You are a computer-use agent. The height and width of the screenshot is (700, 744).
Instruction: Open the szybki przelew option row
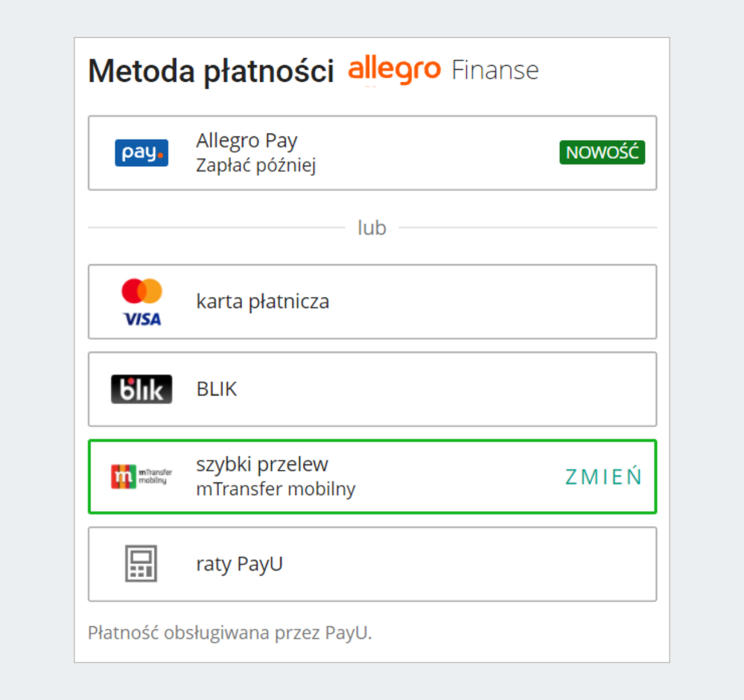(x=372, y=477)
